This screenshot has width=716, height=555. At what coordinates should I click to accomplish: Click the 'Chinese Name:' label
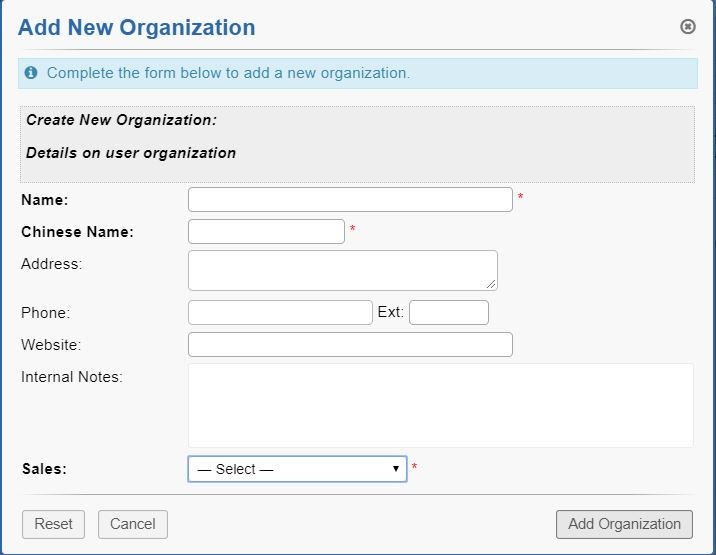[78, 232]
